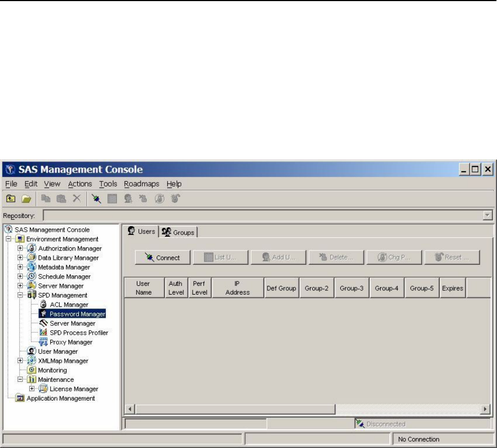Select the Proxy Manager icon
The image size is (497, 448).
tap(44, 342)
